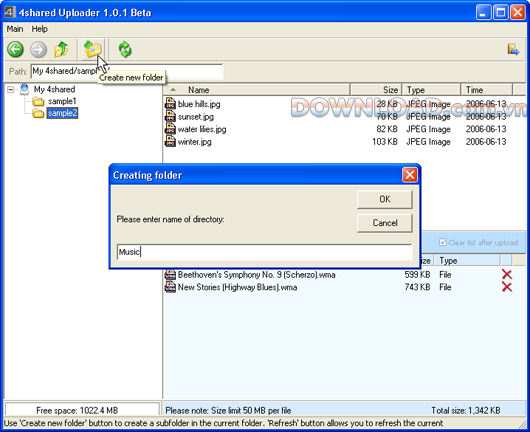Click the green Back arrow icon
This screenshot has height=432, width=530.
tap(16, 49)
